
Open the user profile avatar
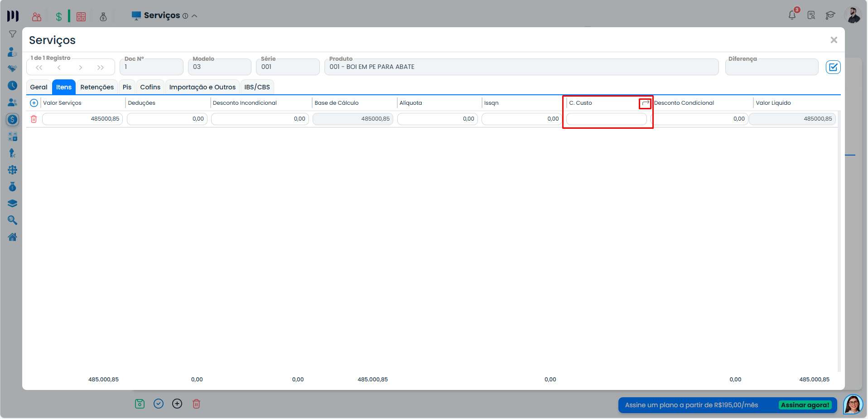point(853,15)
